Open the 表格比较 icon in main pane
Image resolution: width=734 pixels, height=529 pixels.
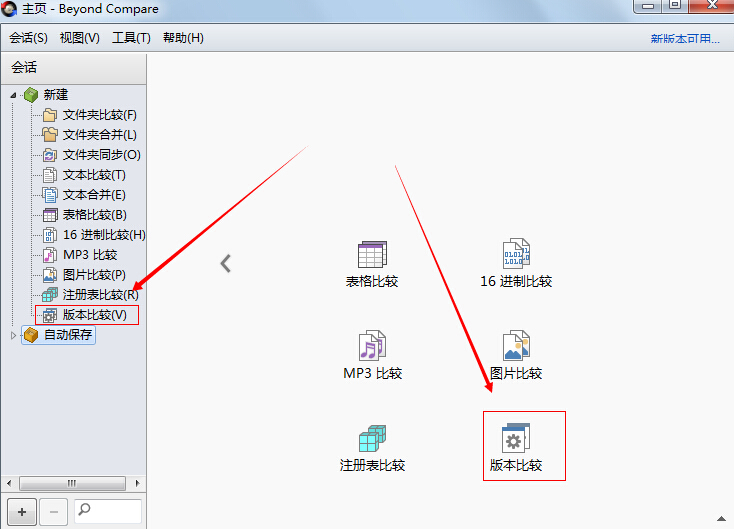[372, 255]
